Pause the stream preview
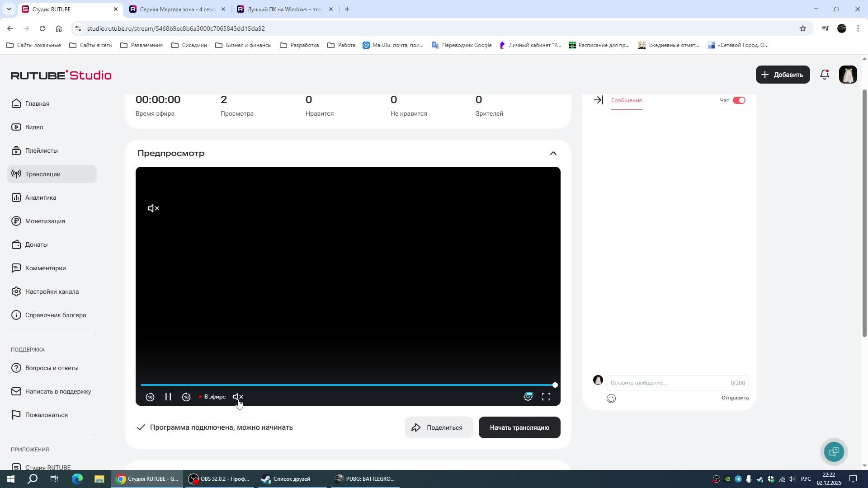This screenshot has height=488, width=868. click(x=168, y=397)
